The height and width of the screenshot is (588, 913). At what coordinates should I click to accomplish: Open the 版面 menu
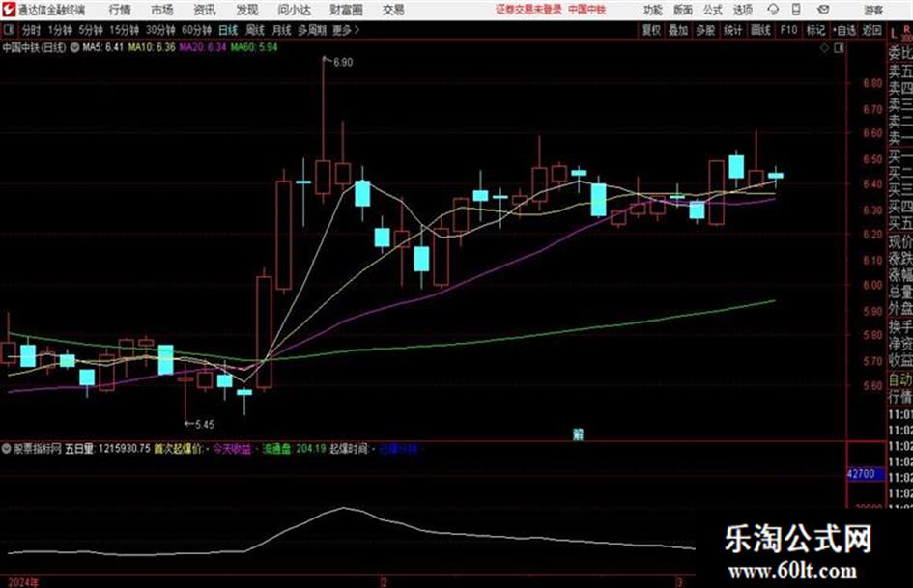point(683,10)
